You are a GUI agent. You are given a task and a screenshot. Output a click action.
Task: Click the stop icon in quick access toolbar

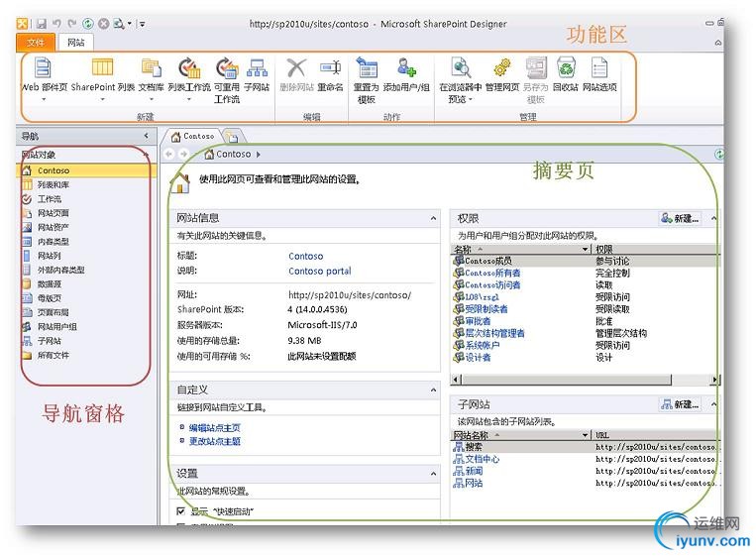click(103, 23)
